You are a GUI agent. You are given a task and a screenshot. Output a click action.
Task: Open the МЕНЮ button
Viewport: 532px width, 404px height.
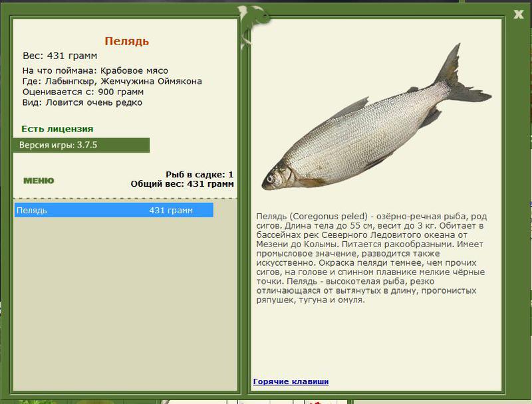click(39, 181)
